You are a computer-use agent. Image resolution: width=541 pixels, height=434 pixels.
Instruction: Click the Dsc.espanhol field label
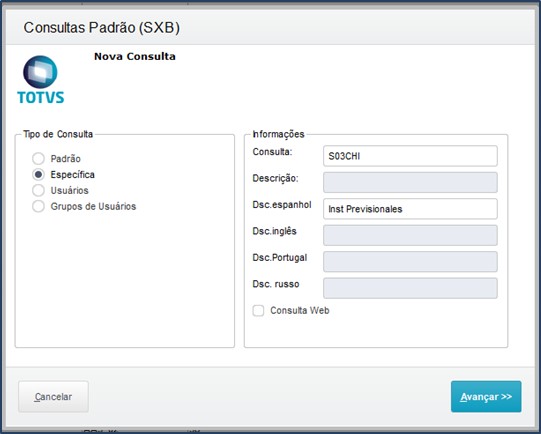[282, 205]
